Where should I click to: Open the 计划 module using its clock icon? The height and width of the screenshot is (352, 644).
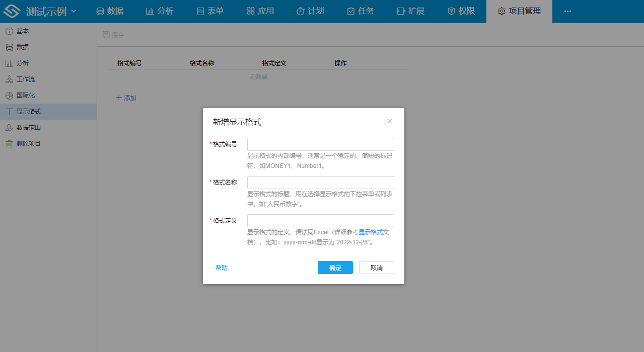click(x=310, y=11)
